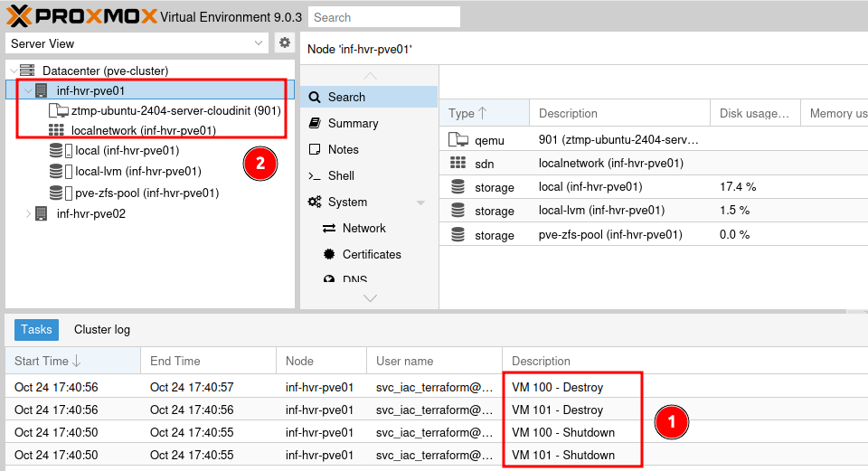The width and height of the screenshot is (868, 471).
Task: Select local-lvm storage in the tree
Action: tap(137, 171)
